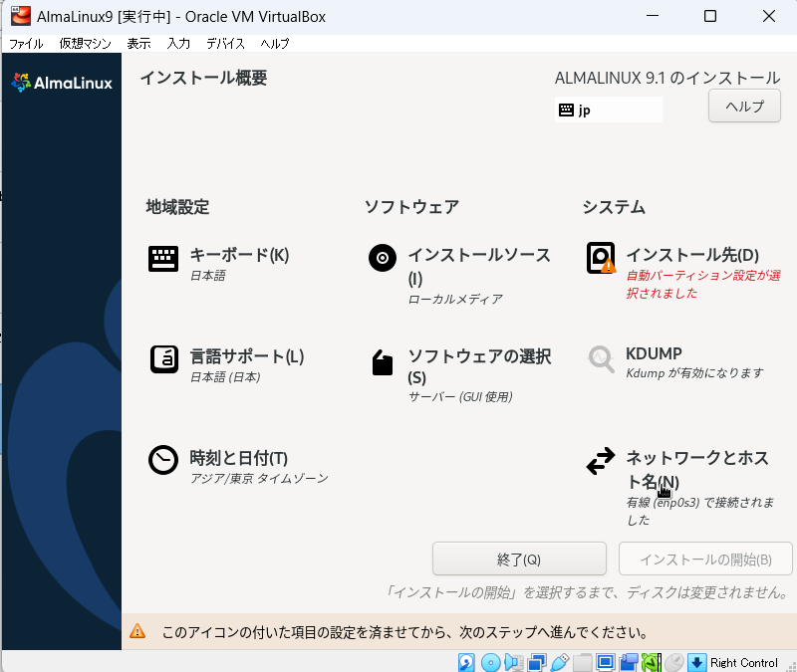Image resolution: width=797 pixels, height=672 pixels.
Task: Click status text Kdump が有効になります
Action: (694, 373)
